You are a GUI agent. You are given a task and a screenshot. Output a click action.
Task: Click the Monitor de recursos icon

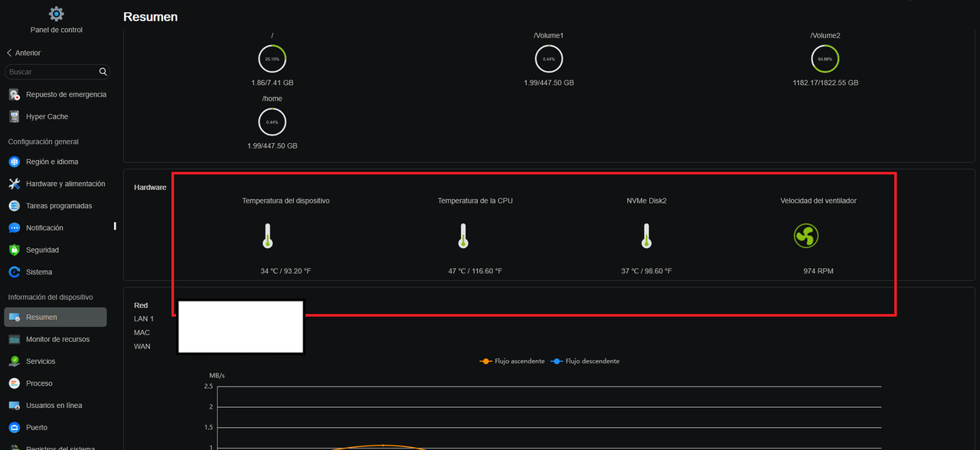tap(14, 339)
